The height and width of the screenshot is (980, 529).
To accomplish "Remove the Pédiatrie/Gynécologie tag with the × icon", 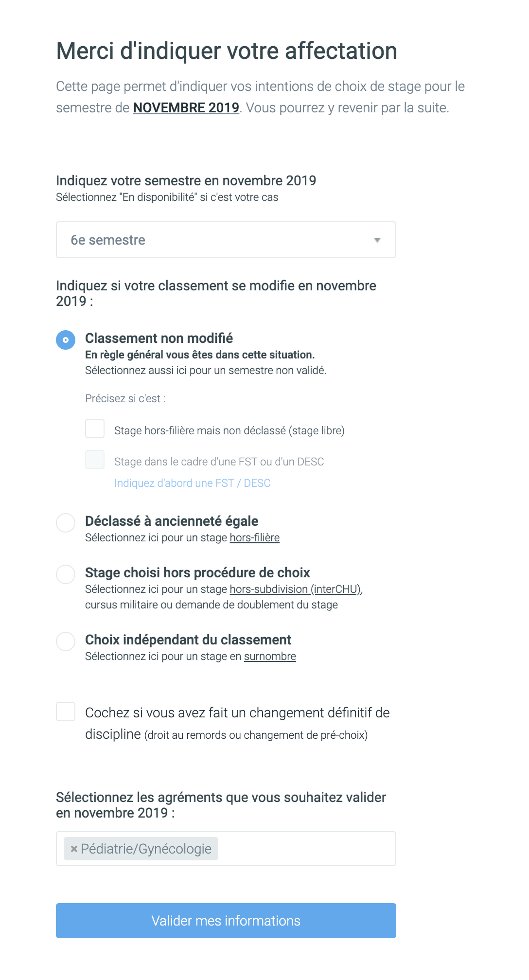I will pyautogui.click(x=74, y=849).
